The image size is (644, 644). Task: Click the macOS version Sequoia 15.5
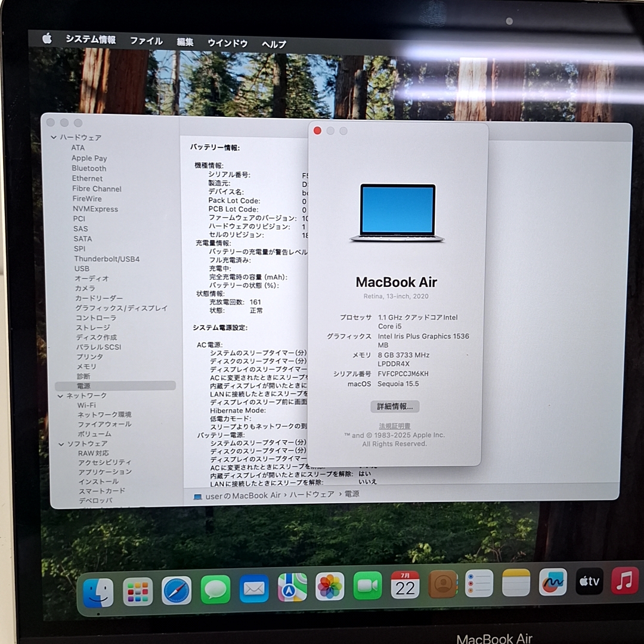[x=398, y=384]
